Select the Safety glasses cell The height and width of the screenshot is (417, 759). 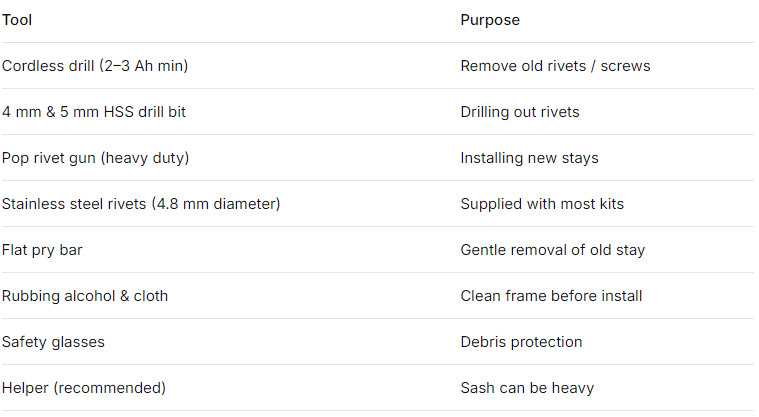point(53,342)
